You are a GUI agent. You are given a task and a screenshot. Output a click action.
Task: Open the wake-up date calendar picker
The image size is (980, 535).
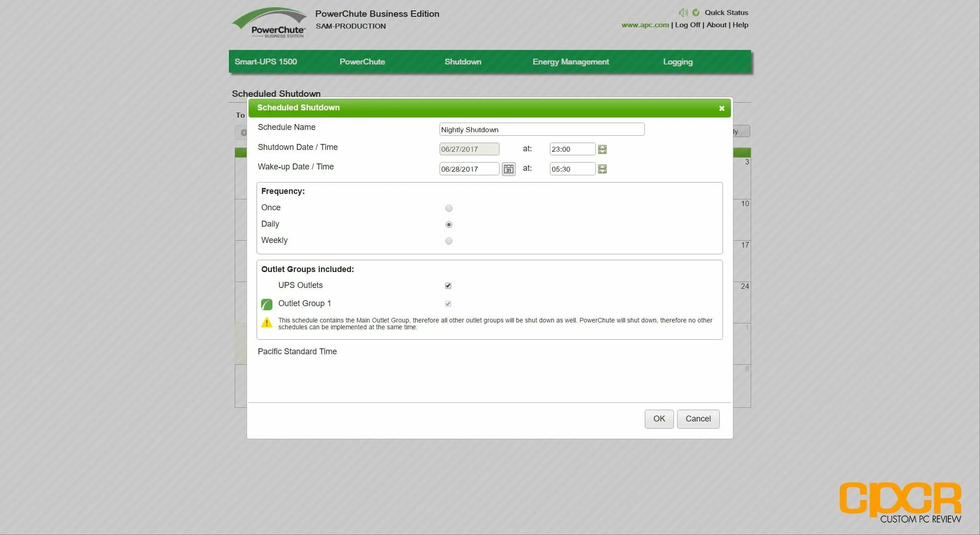[508, 169]
